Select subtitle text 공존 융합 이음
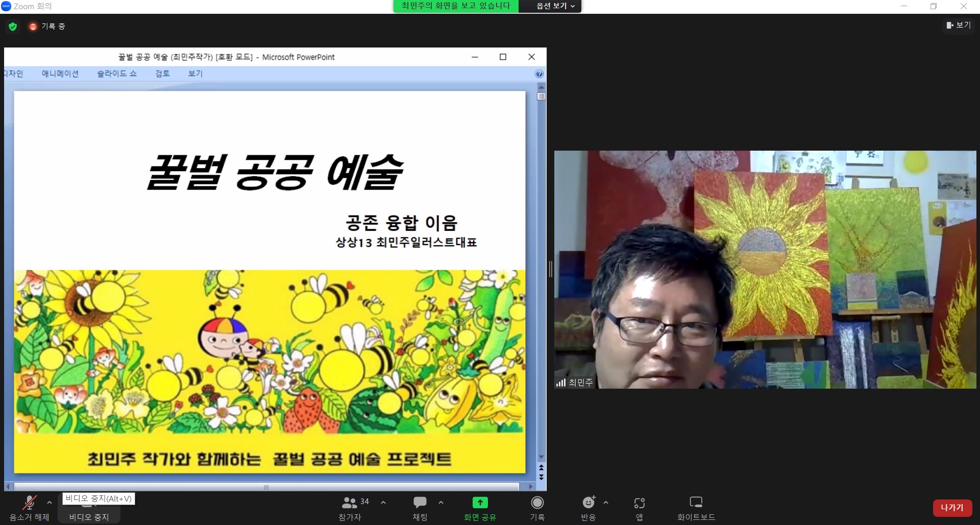 [x=402, y=223]
